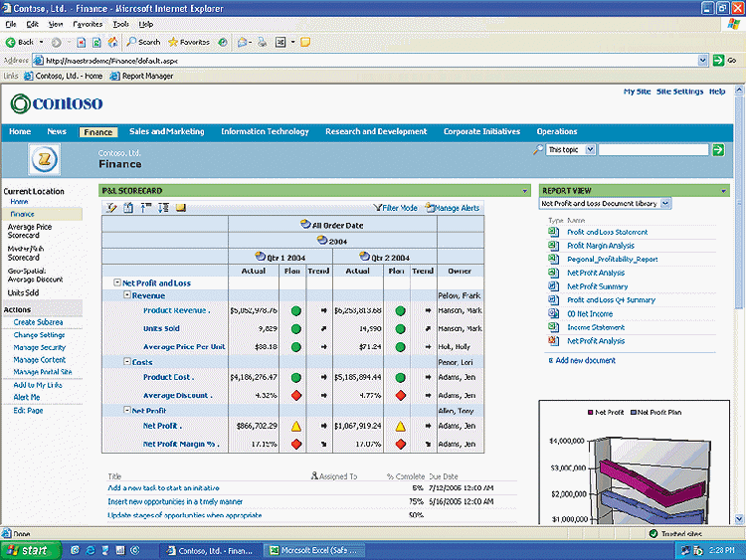
Task: Open the address bar history dropdown arrow
Action: click(x=702, y=61)
